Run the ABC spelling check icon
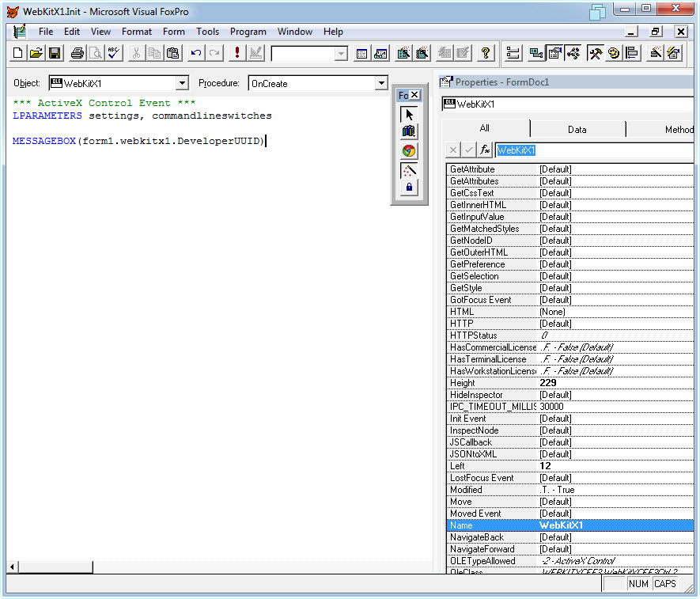The width and height of the screenshot is (700, 599). 114,53
